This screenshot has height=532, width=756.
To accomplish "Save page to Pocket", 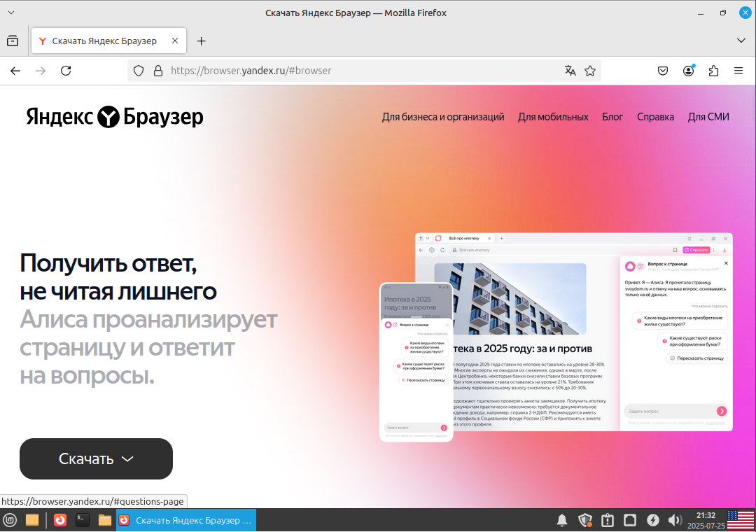I will (x=662, y=70).
